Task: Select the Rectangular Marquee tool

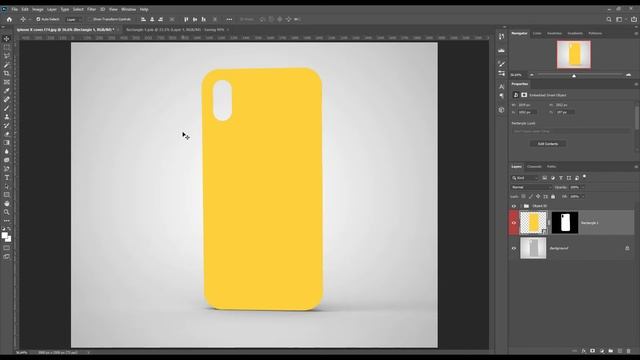Action: (x=7, y=47)
